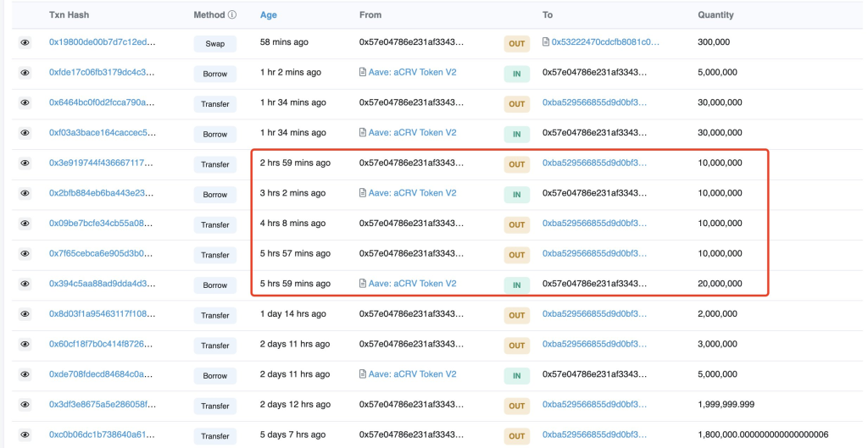Select the quantity 1,999,999.999
The image size is (868, 448).
pos(726,404)
